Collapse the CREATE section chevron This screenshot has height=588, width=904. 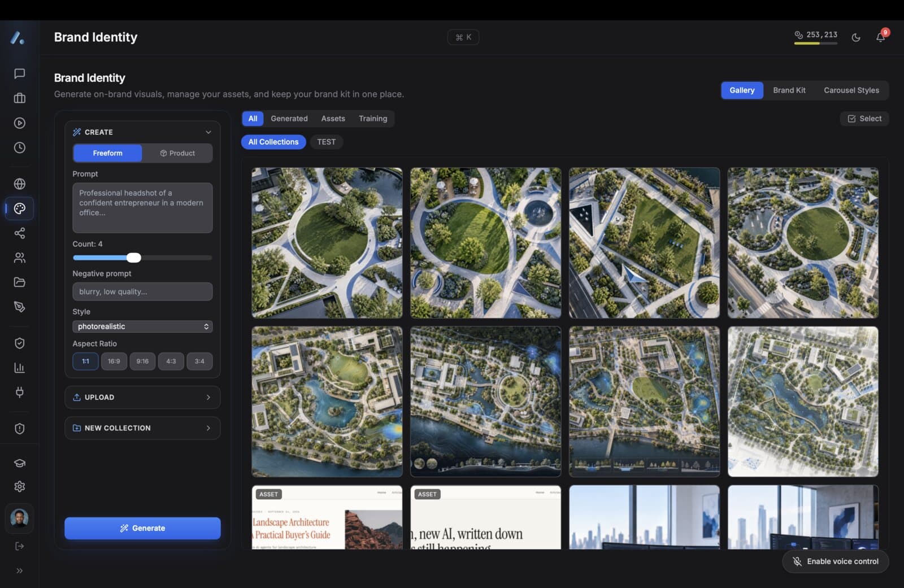[208, 132]
